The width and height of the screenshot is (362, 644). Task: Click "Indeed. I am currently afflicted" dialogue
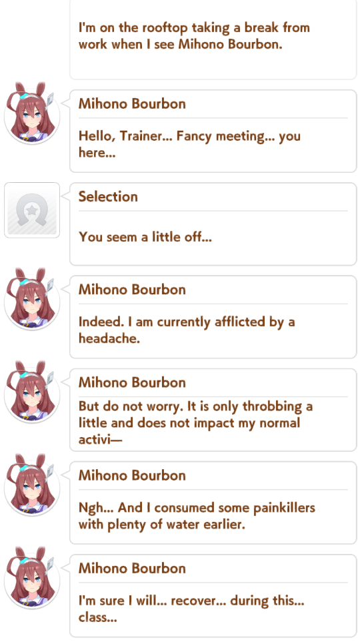pos(213,317)
